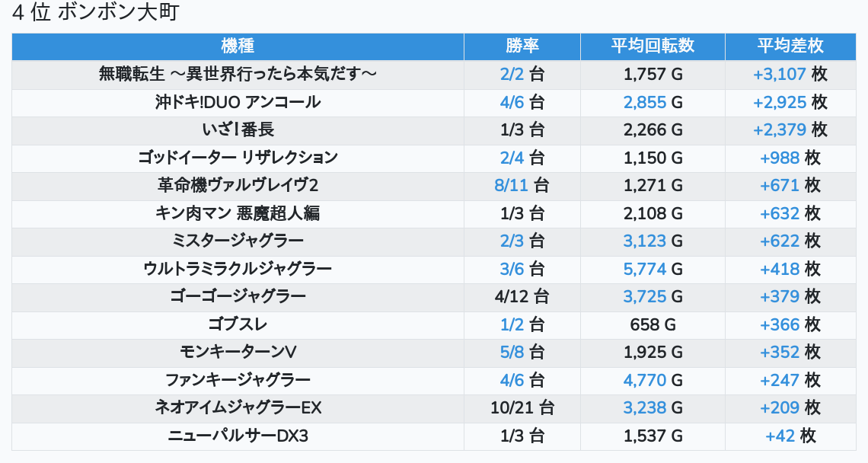The height and width of the screenshot is (463, 868).
Task: Click the 機種 column header
Action: click(x=238, y=46)
